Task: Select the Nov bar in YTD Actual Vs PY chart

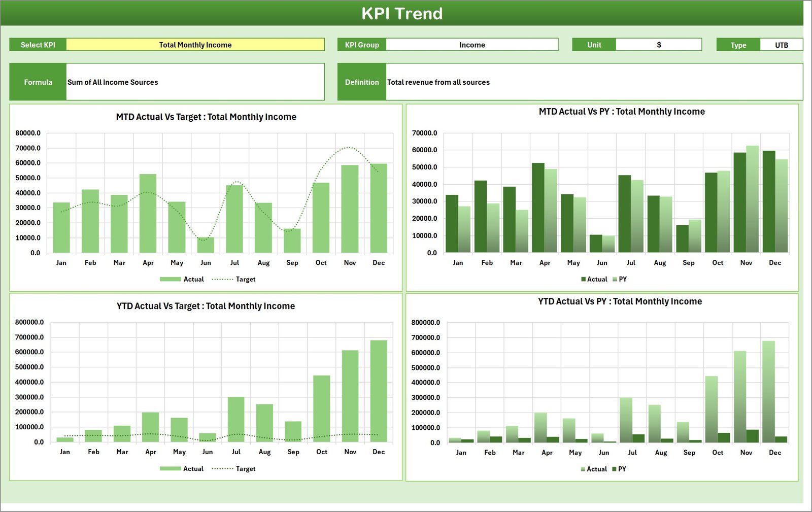Action: (x=741, y=396)
